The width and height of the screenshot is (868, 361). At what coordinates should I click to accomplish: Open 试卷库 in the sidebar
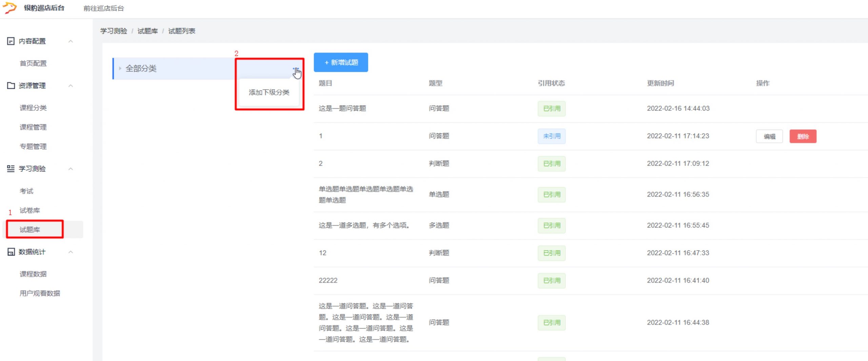coord(30,210)
